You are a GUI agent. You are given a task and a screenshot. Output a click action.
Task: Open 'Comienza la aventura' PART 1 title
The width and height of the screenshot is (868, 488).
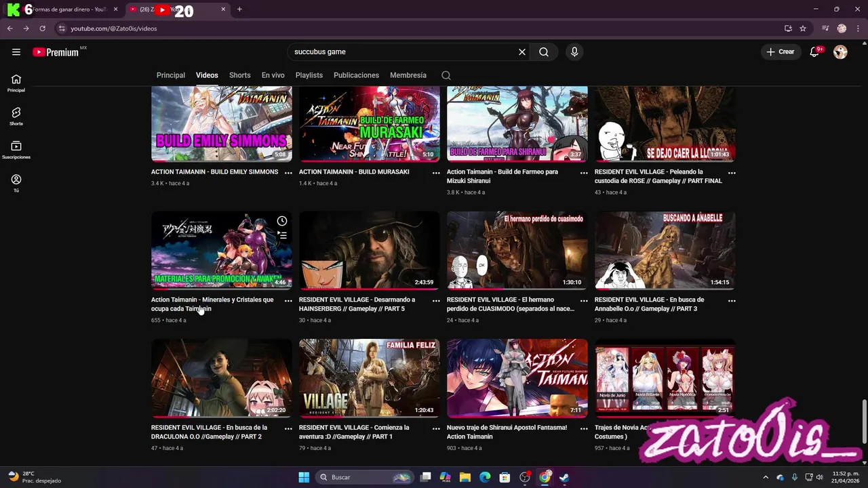[x=354, y=432]
